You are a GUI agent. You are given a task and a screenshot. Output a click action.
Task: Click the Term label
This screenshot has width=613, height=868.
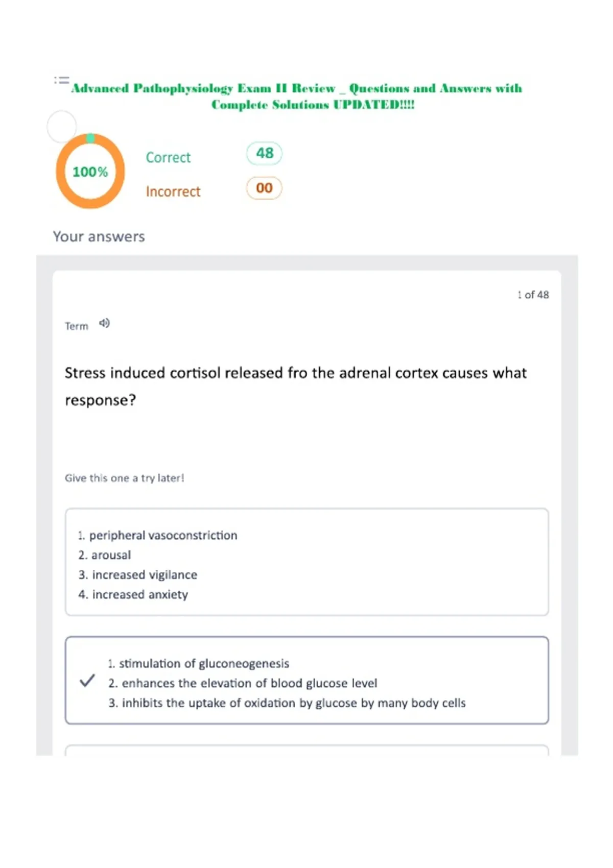[77, 326]
